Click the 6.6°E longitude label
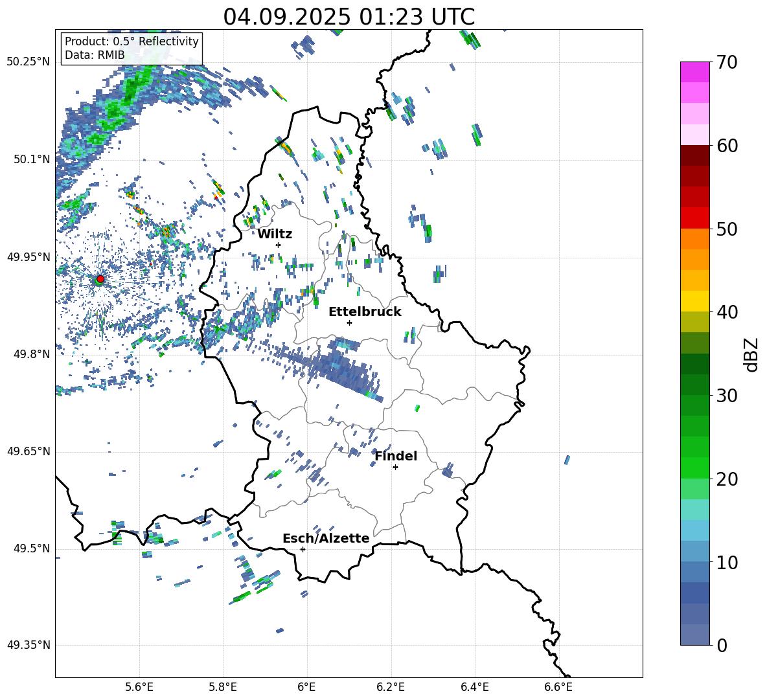Viewport: 767px width, 700px height. (558, 687)
